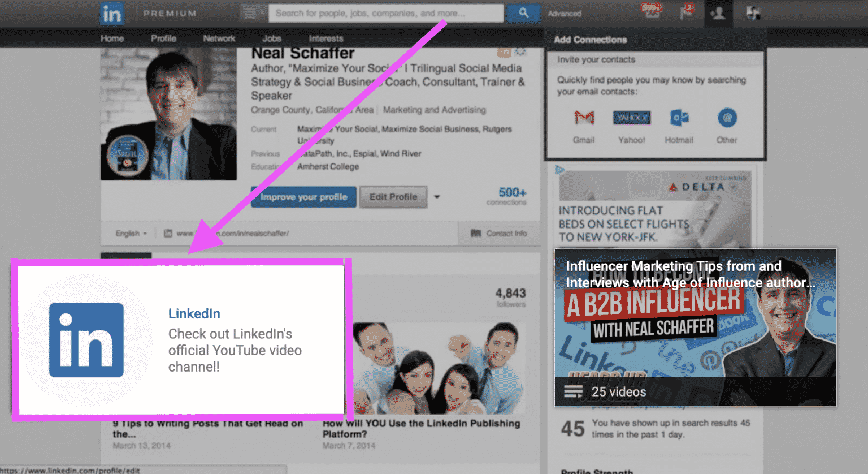The width and height of the screenshot is (868, 474).
Task: Switch to the Jobs tab
Action: 271,38
